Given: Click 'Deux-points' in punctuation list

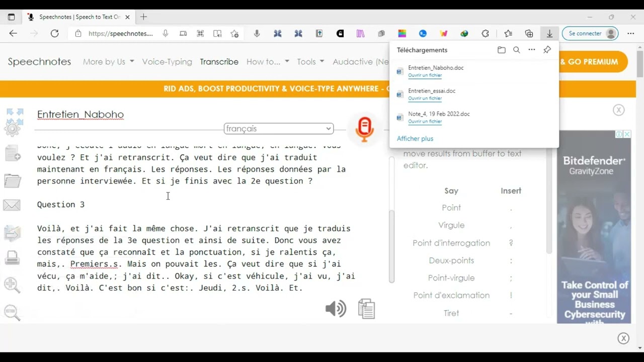Looking at the screenshot, I should [x=451, y=260].
